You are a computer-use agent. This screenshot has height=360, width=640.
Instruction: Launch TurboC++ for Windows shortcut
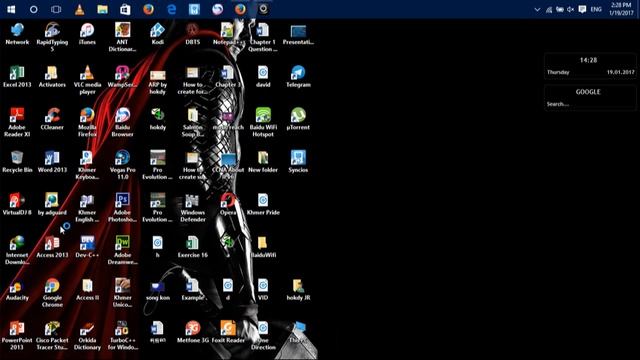(x=122, y=336)
